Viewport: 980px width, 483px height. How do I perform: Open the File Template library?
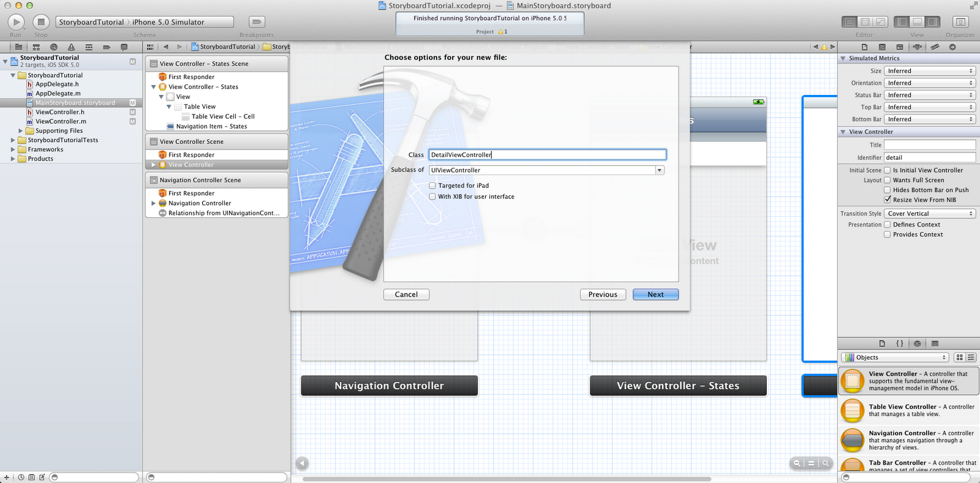[x=882, y=343]
